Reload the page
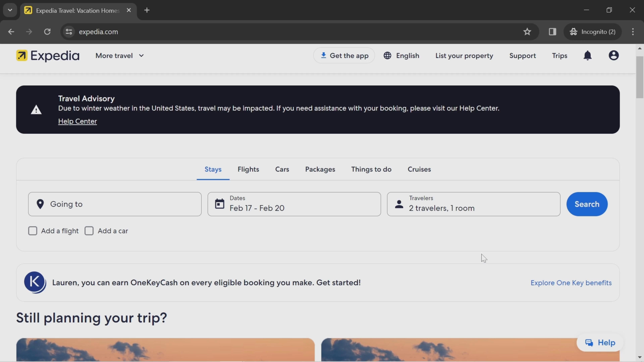The height and width of the screenshot is (362, 644). (x=47, y=32)
